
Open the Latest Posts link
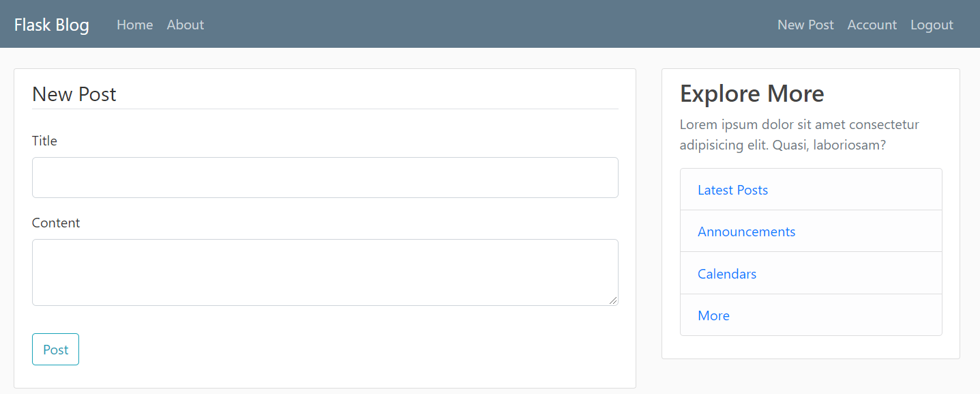(x=732, y=190)
